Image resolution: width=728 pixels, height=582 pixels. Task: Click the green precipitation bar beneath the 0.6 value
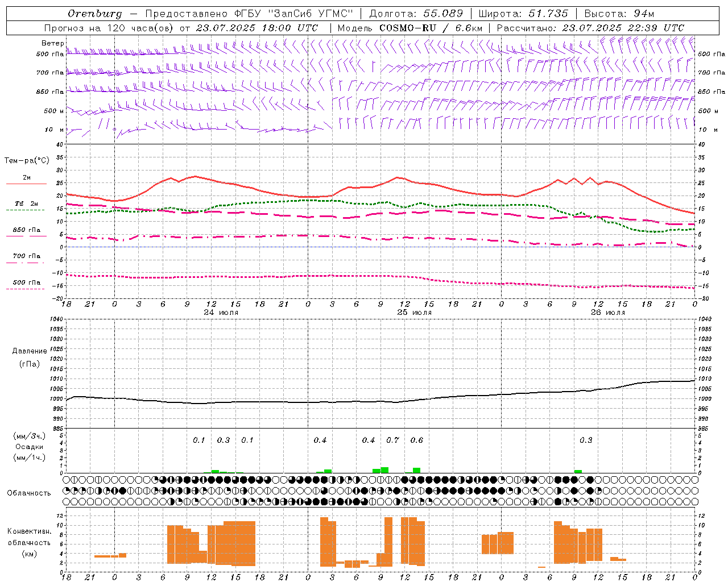pos(417,471)
